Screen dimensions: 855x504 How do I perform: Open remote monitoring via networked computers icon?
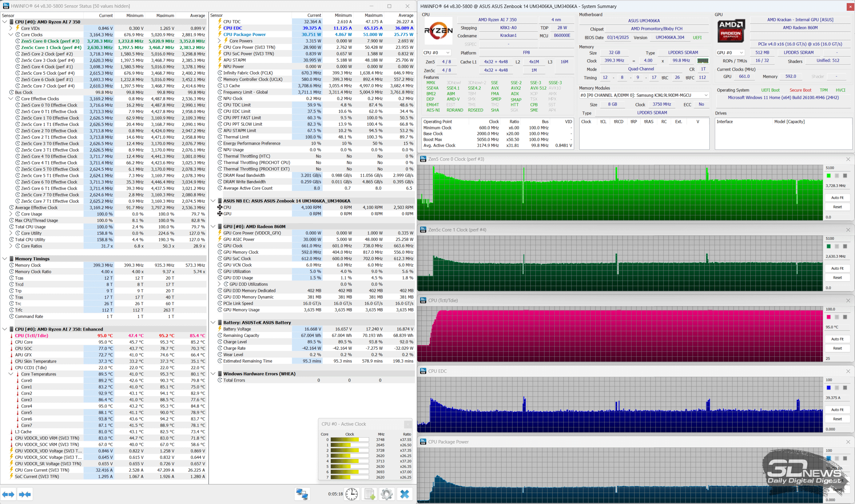tap(302, 494)
